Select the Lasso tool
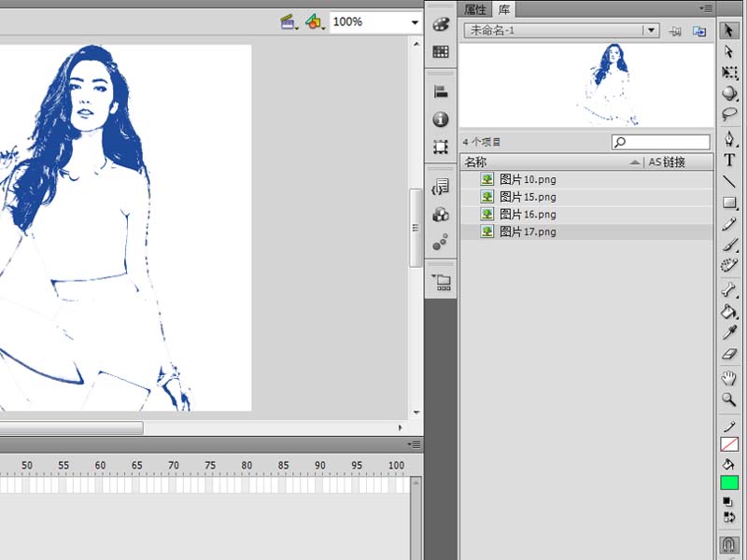 click(x=729, y=114)
